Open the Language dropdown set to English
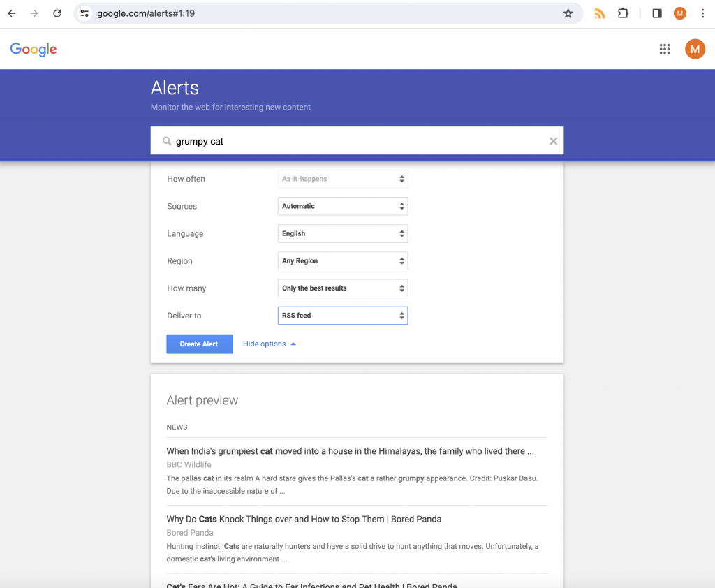This screenshot has height=588, width=715. coord(342,233)
